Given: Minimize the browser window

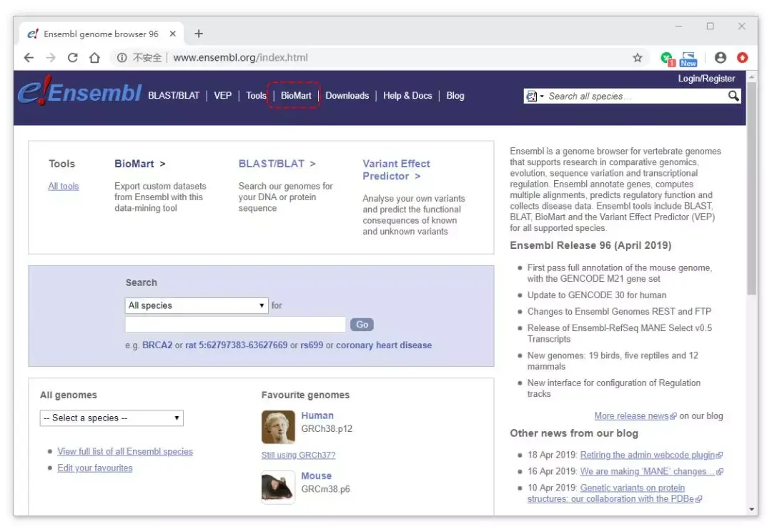Looking at the screenshot, I should point(678,26).
